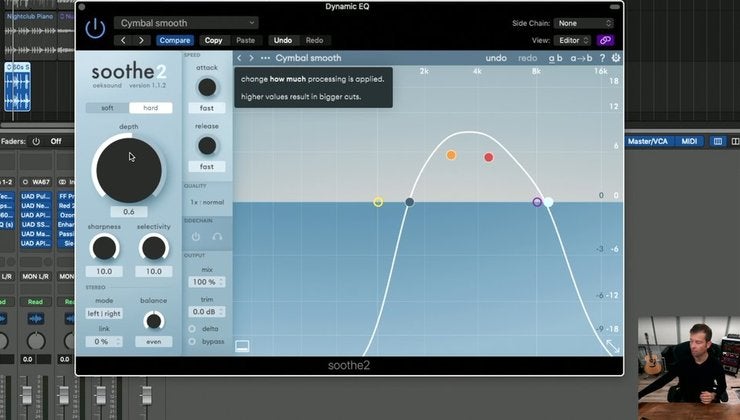Click the Copy button in plugin header
The width and height of the screenshot is (740, 420).
click(x=213, y=41)
